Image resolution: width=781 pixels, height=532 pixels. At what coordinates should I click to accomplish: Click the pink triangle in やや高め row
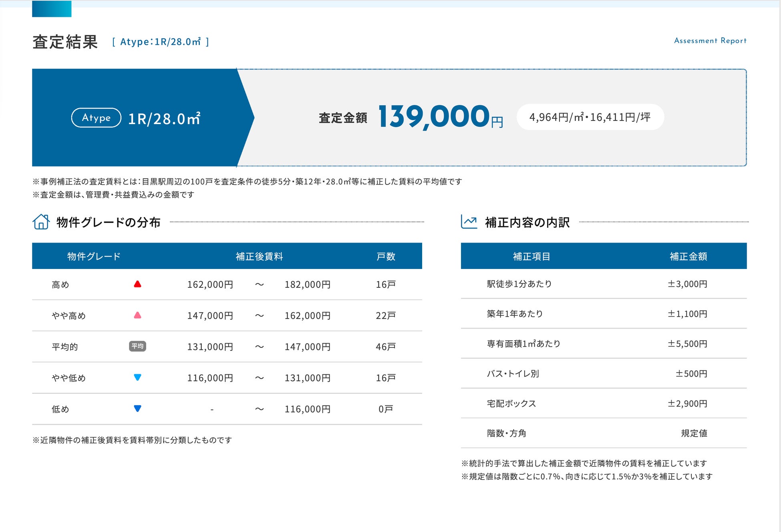pos(137,315)
